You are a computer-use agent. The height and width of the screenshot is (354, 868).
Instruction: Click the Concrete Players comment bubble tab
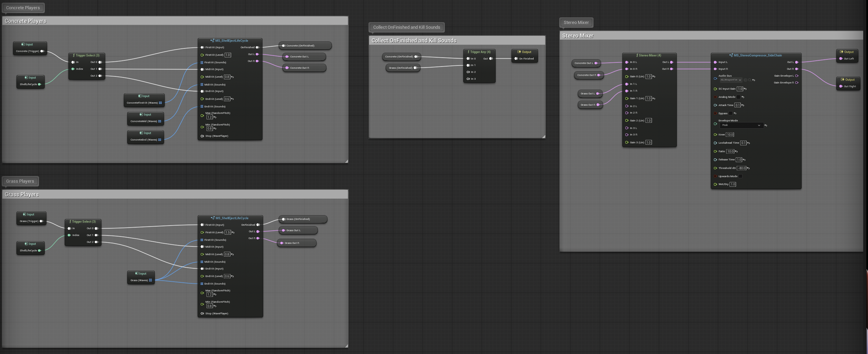[x=23, y=8]
